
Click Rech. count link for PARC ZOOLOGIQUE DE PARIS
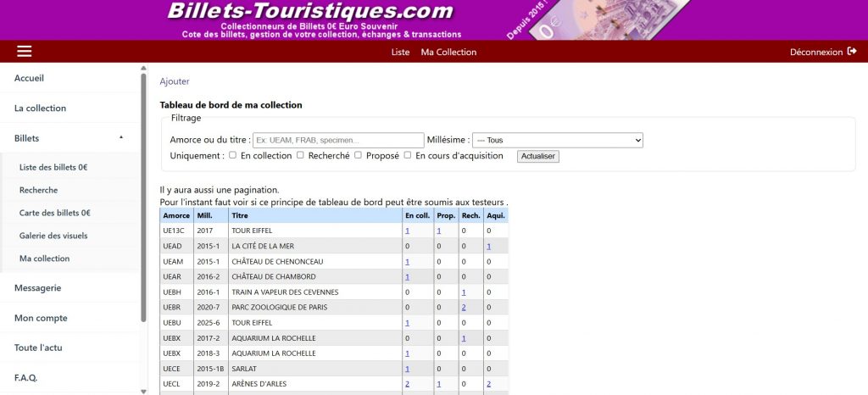(464, 307)
